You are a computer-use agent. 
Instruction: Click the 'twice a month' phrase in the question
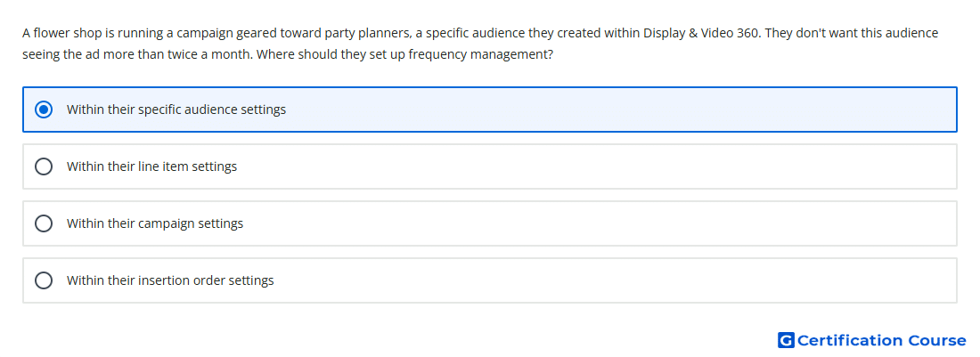click(215, 54)
